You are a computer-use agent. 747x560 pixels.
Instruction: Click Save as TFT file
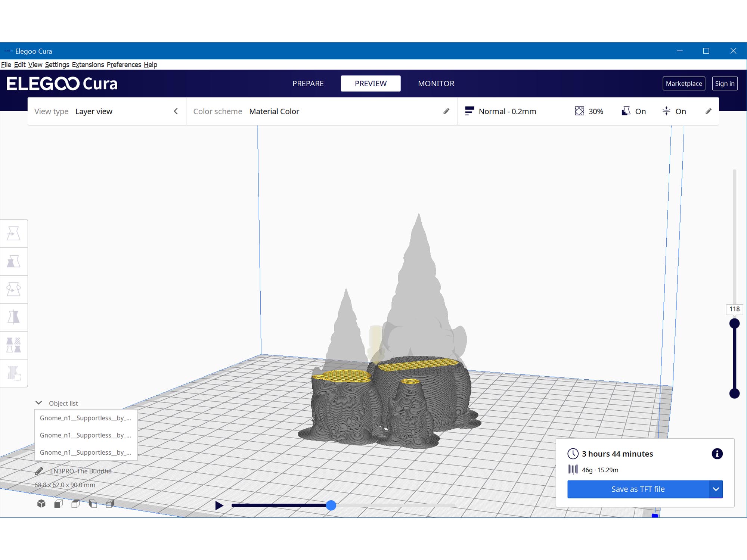(x=638, y=489)
